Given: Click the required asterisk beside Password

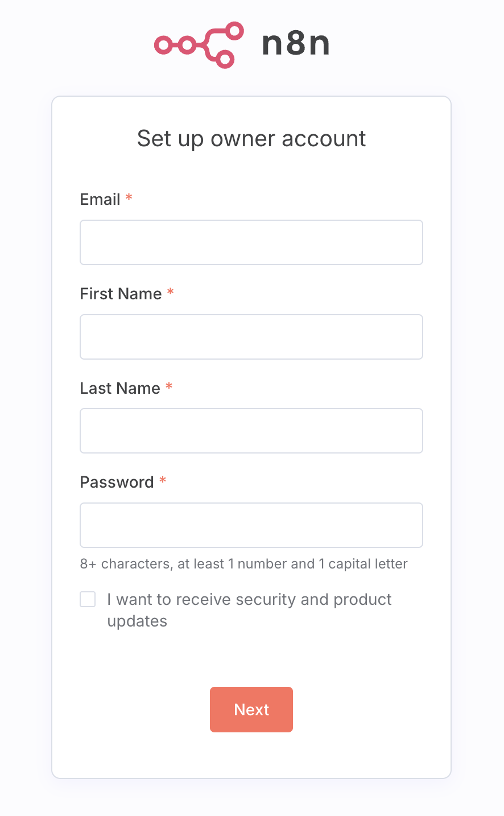Looking at the screenshot, I should (x=163, y=481).
